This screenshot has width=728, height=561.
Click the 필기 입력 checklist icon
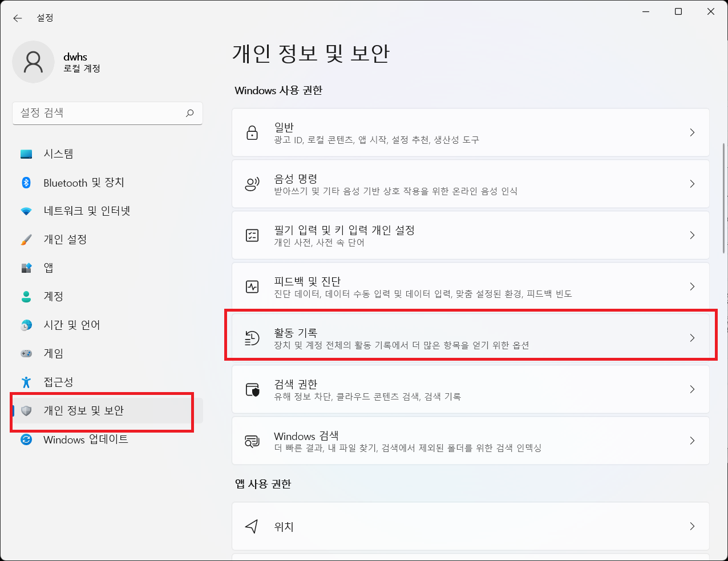point(252,235)
